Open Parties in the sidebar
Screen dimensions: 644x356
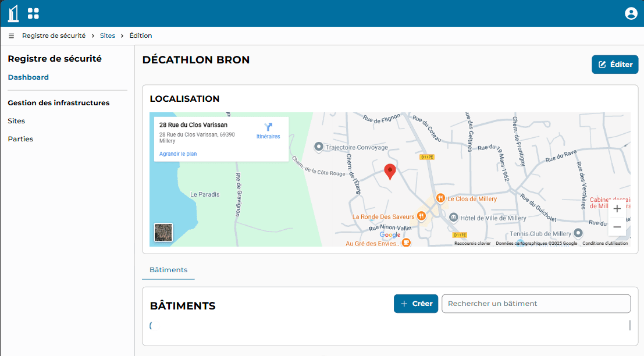20,139
